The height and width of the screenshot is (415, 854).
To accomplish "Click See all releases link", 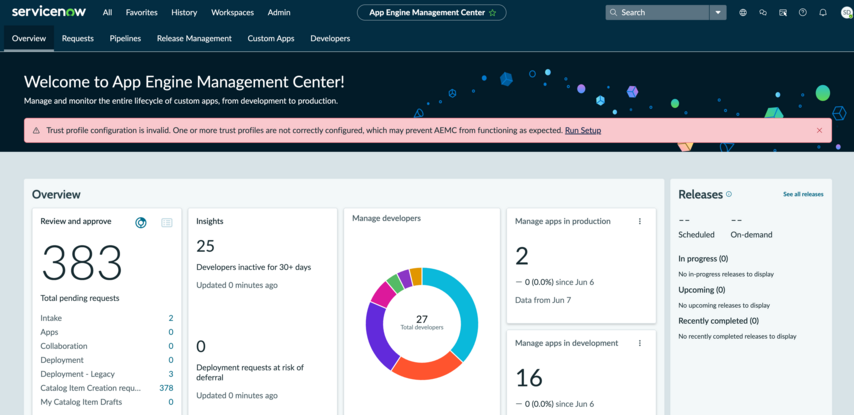I will coord(803,194).
